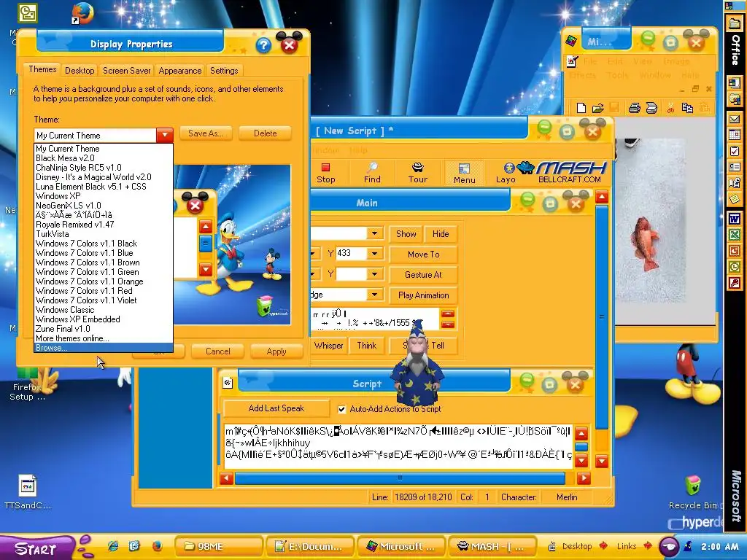
Task: Toggle Auto-Add Actions to Script checkbox
Action: click(341, 409)
